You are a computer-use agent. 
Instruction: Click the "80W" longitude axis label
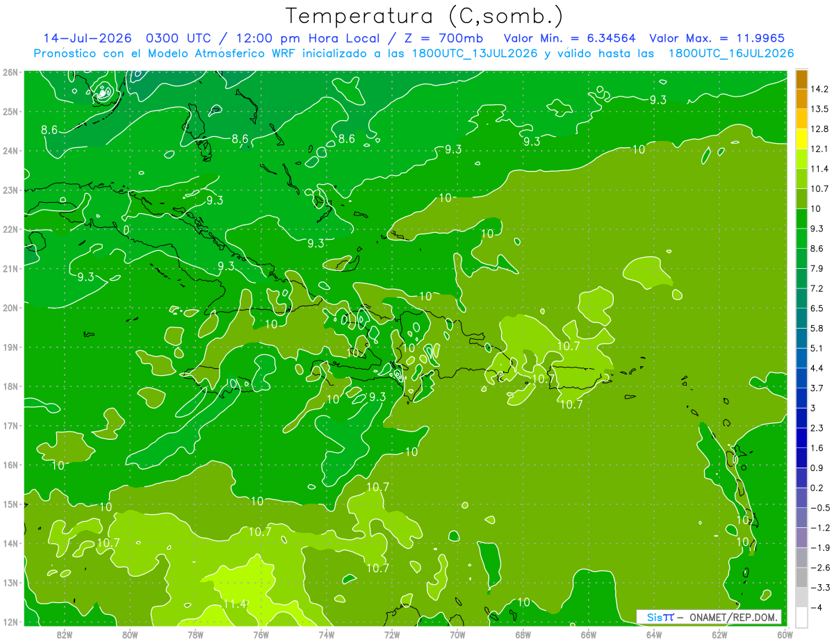(130, 634)
